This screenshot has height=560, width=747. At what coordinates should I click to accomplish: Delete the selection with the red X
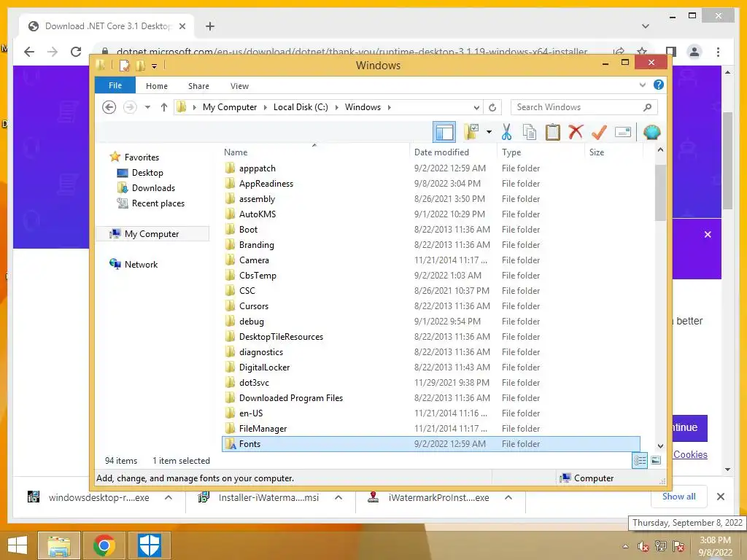point(576,132)
